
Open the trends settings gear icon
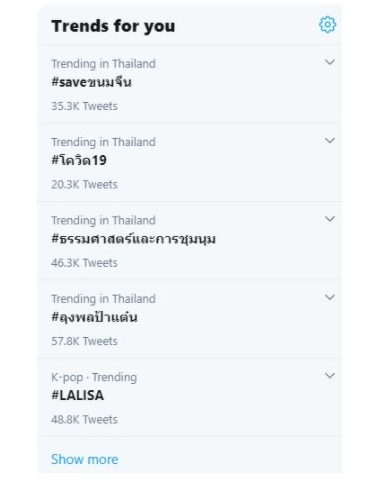(327, 25)
